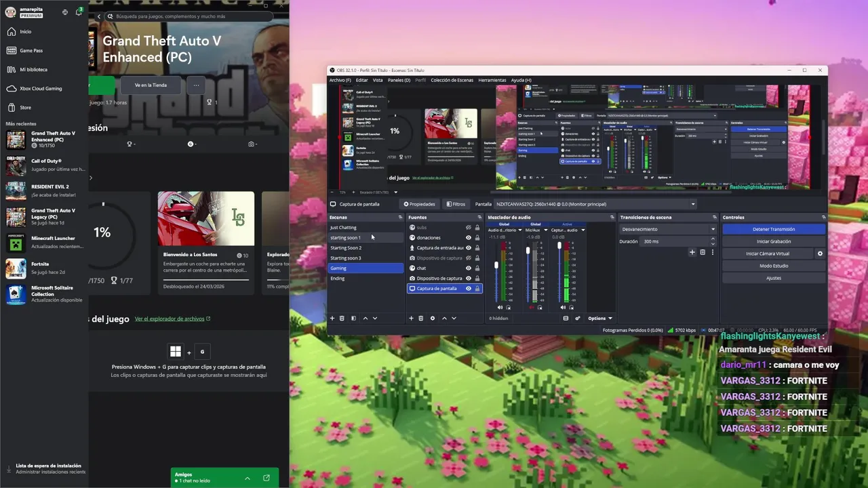Enable Modo Estudio in OBS controls
This screenshot has width=868, height=488.
pyautogui.click(x=774, y=266)
